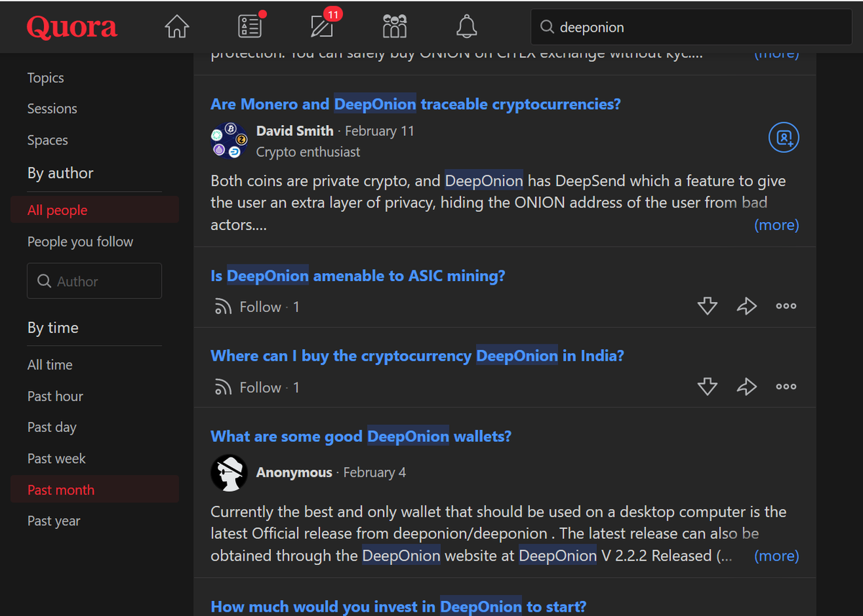Downvote the buy in India question

[x=708, y=387]
